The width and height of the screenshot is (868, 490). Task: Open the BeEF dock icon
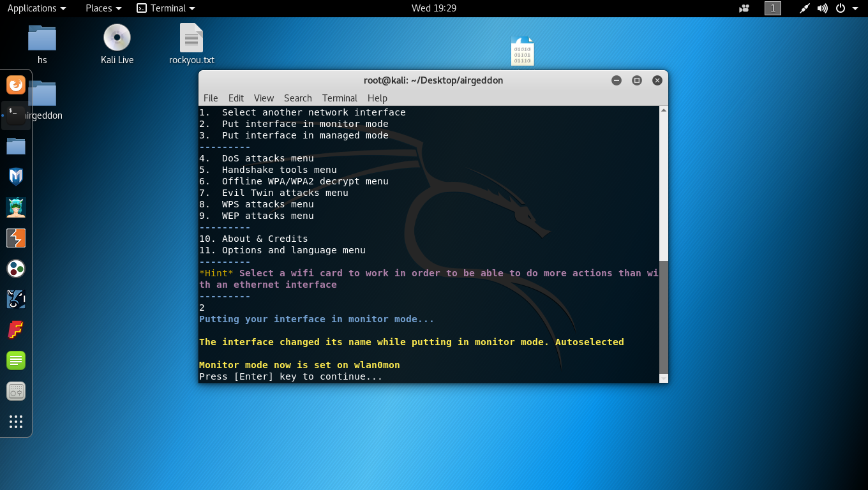pyautogui.click(x=16, y=299)
